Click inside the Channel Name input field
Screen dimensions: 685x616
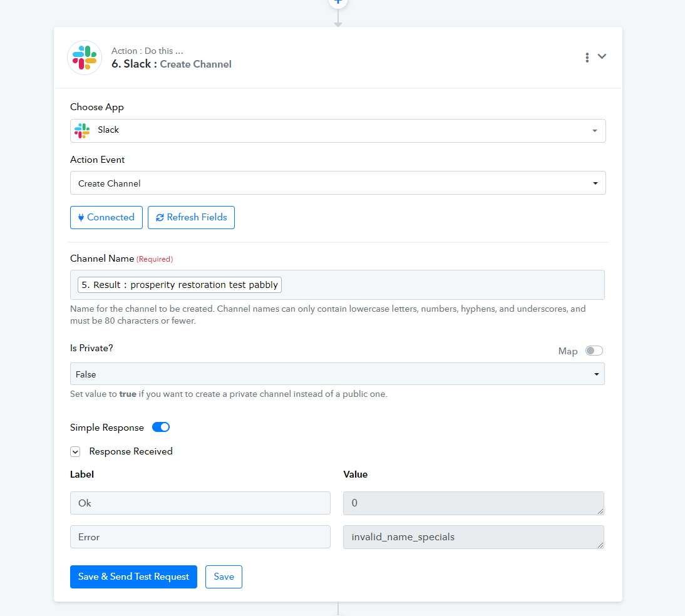pos(441,285)
